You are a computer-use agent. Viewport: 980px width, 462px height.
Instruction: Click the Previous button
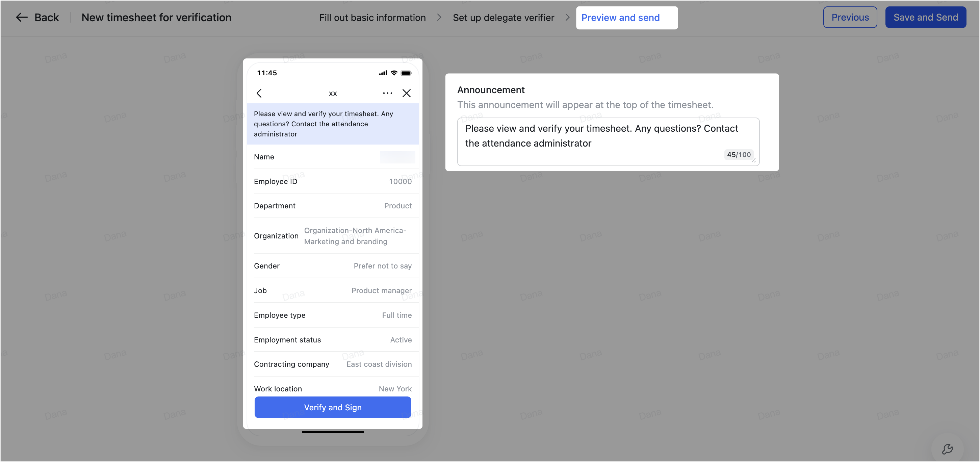click(850, 18)
